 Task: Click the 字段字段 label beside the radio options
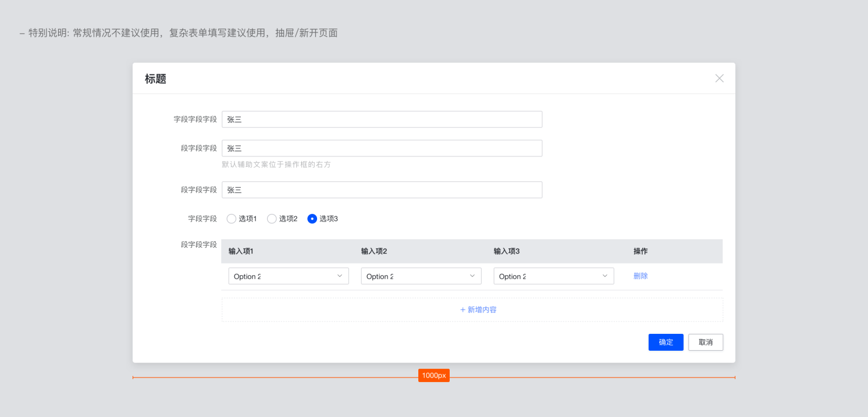tap(202, 219)
